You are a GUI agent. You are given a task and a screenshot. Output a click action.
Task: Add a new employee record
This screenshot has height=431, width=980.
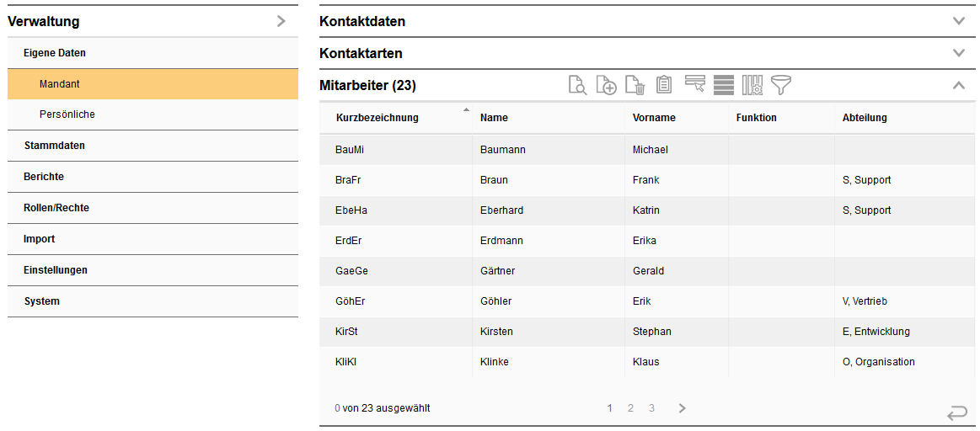(607, 85)
